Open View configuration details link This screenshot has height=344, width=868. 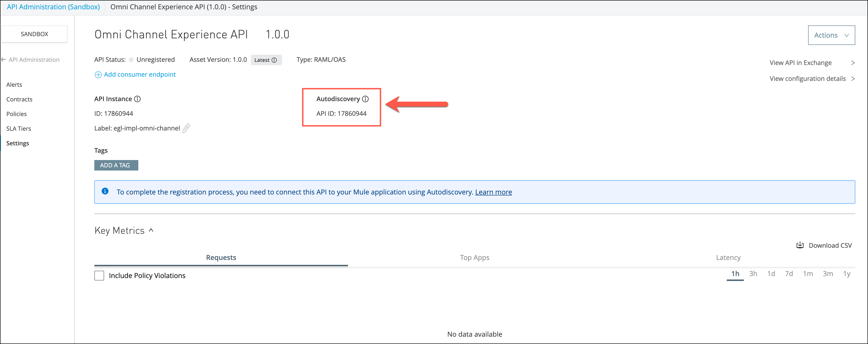click(x=807, y=78)
